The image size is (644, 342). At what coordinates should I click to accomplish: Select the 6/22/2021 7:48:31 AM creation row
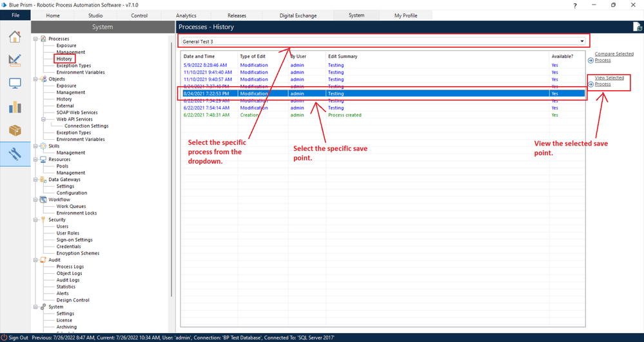(x=383, y=115)
